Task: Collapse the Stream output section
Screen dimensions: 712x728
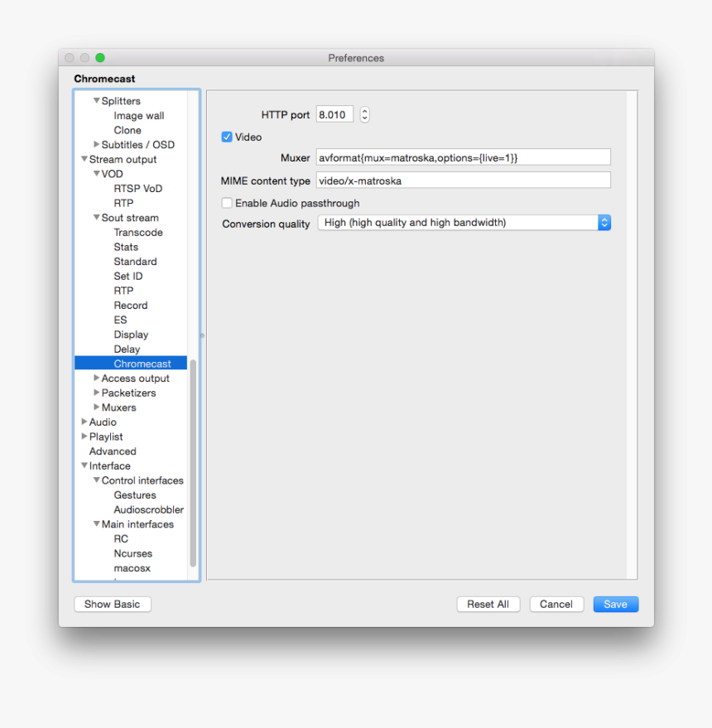Action: (84, 160)
